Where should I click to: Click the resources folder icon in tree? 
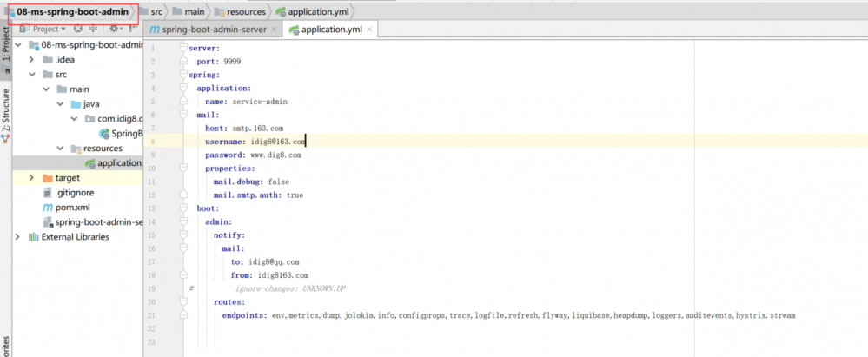pyautogui.click(x=76, y=149)
